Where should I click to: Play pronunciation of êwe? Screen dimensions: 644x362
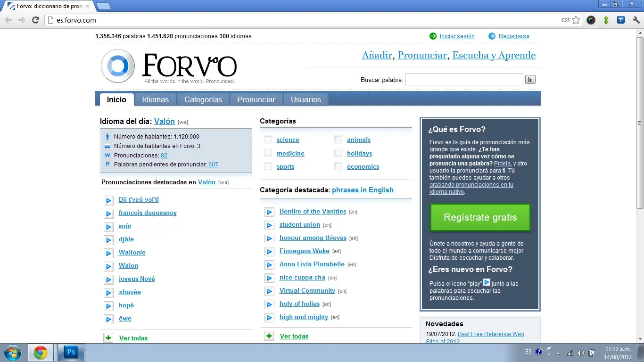tap(108, 319)
